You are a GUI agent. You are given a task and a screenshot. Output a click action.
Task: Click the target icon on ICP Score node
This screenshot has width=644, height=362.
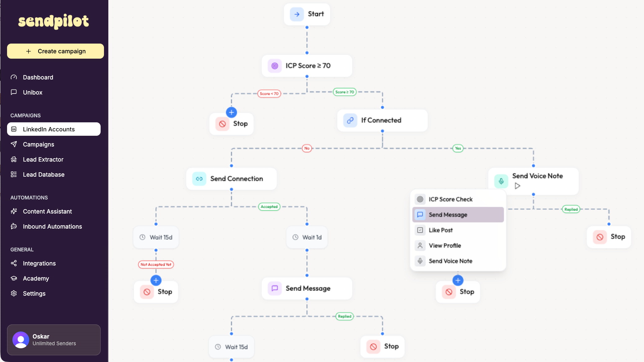(x=275, y=66)
